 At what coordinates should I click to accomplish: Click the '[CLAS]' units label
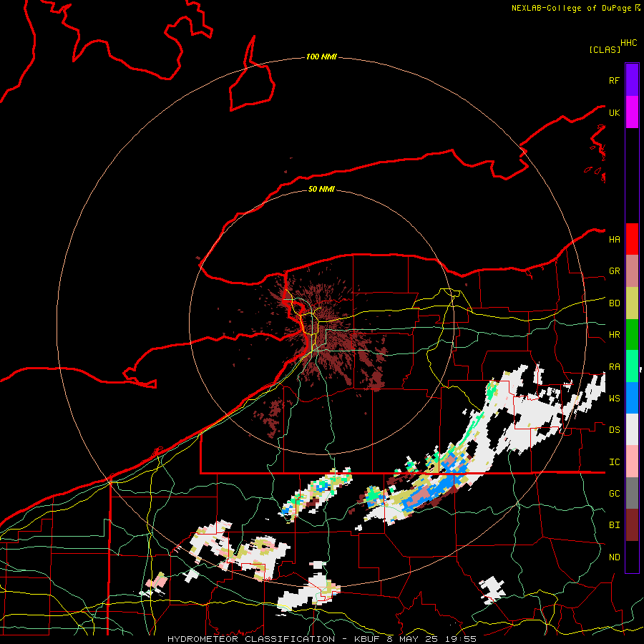[605, 49]
